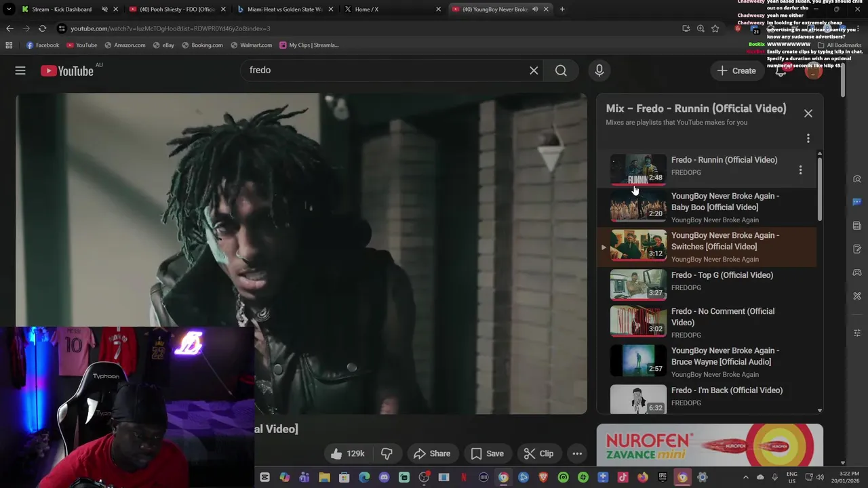Go back with browser back arrow
Viewport: 868px width, 488px height.
click(9, 28)
